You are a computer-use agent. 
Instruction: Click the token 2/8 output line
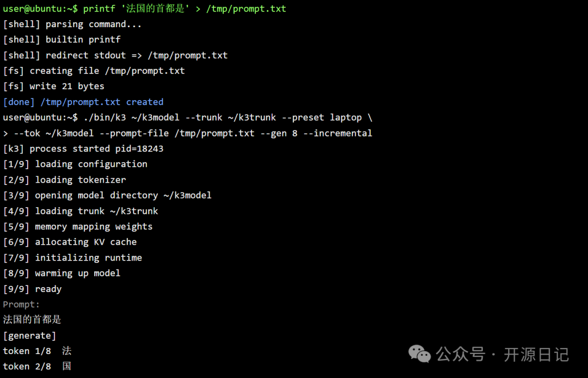pyautogui.click(x=37, y=367)
